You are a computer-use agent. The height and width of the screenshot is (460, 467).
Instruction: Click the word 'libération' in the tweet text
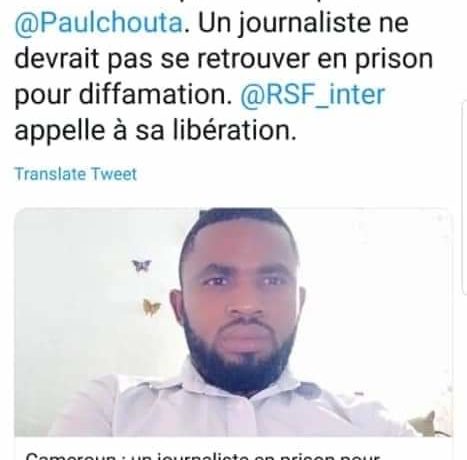[x=232, y=130]
